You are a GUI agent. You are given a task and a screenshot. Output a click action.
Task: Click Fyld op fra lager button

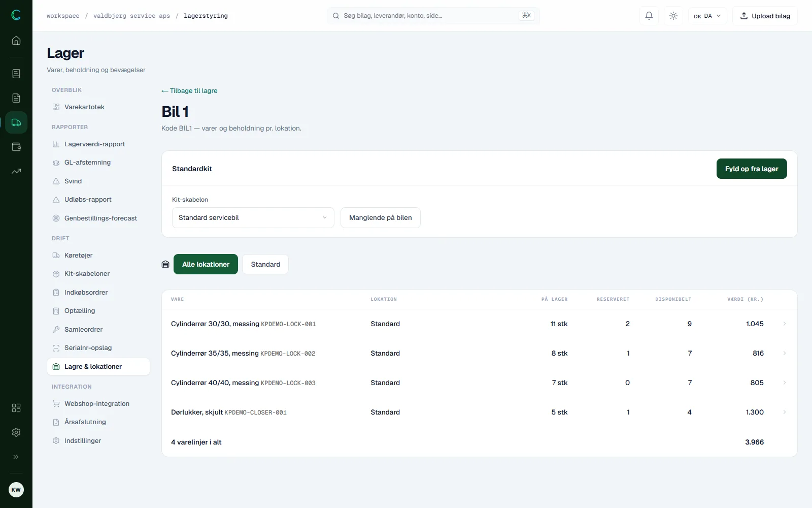tap(752, 169)
